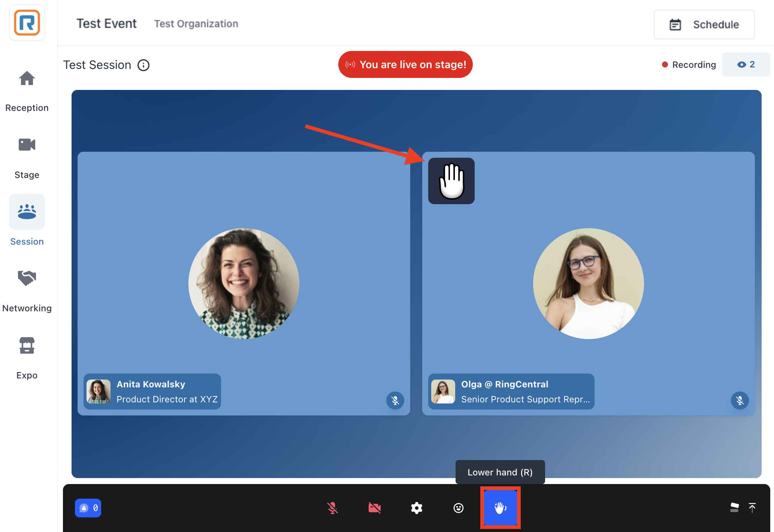Screen dimensions: 774x532
Task: Open the emoji reactions button
Action: pos(459,508)
